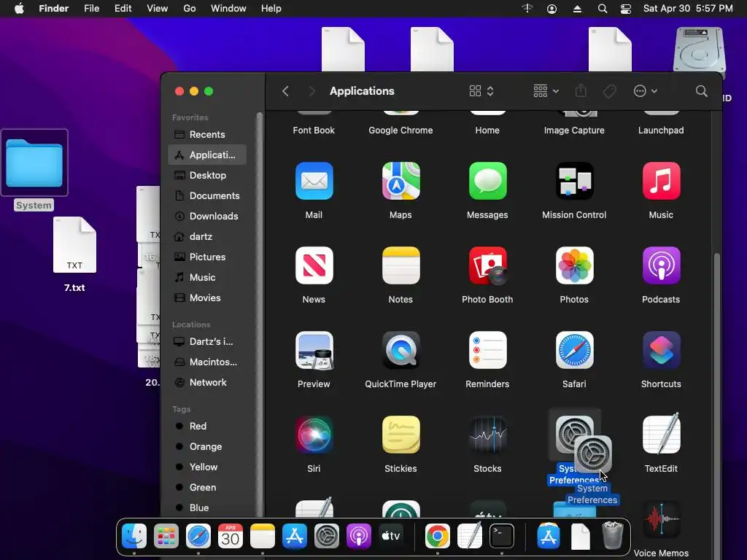The image size is (747, 560).
Task: Open Spotlight search in the menu bar
Action: 602,9
